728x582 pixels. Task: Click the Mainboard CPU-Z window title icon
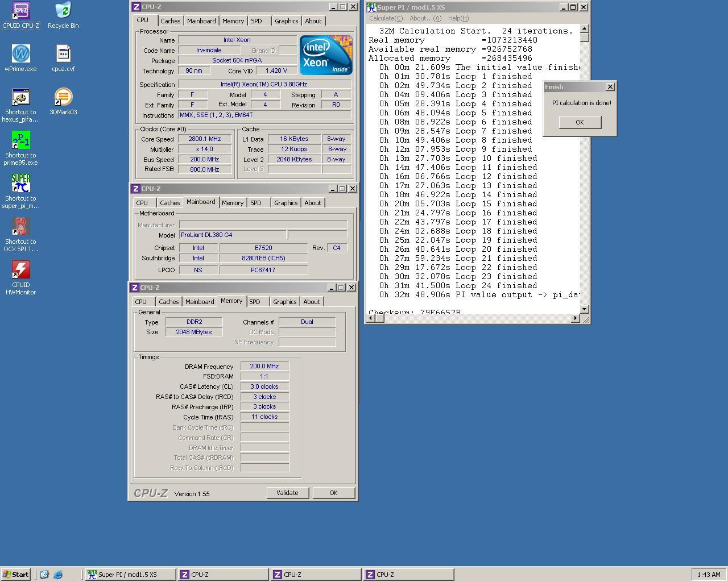point(136,189)
